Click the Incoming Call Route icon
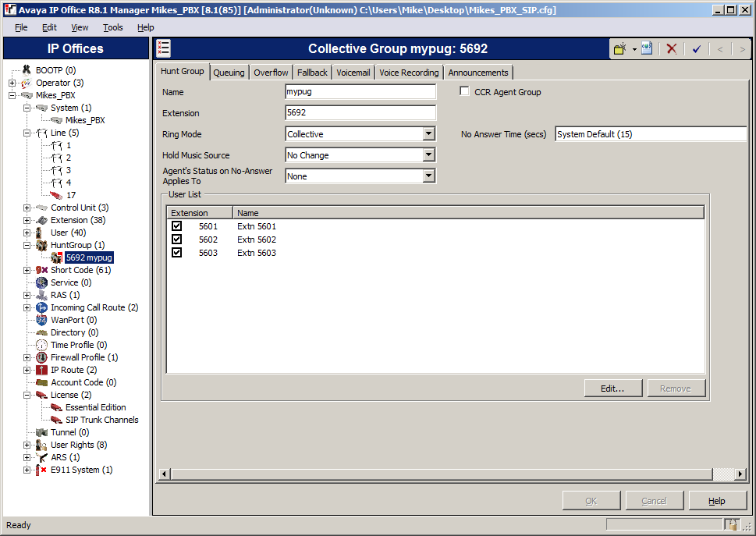The width and height of the screenshot is (756, 536). point(41,307)
